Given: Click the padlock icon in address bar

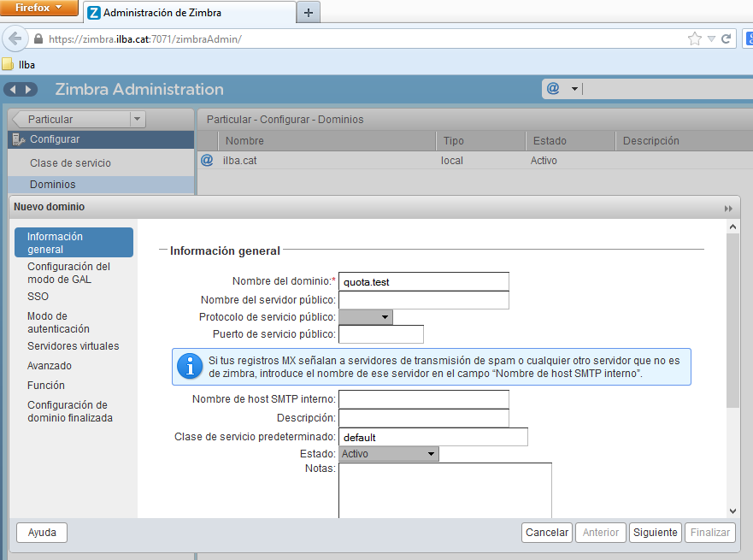Looking at the screenshot, I should click(x=38, y=39).
